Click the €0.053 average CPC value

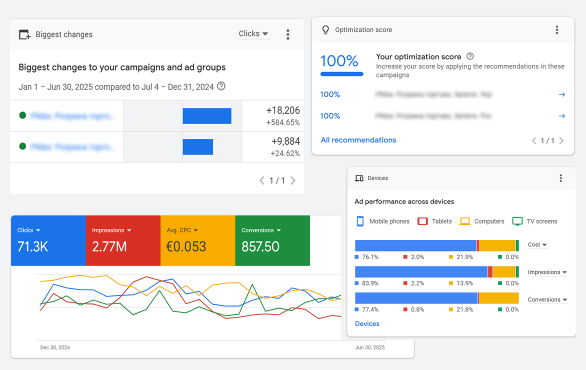186,247
